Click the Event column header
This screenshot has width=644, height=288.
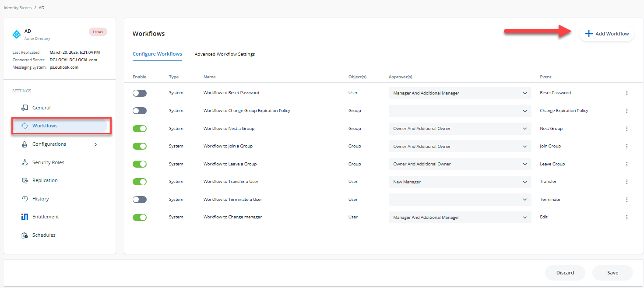(x=545, y=77)
